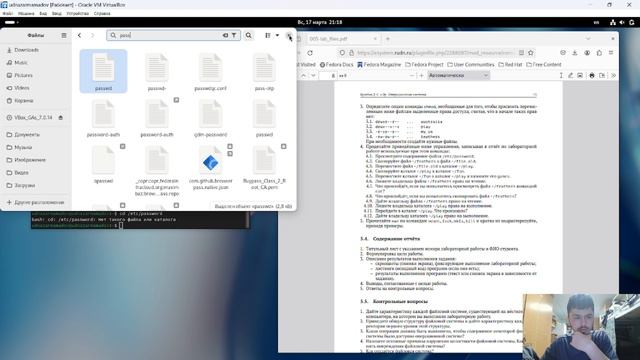640x360 pixels.
Task: Go to previous PDF page
Action: coord(303,76)
